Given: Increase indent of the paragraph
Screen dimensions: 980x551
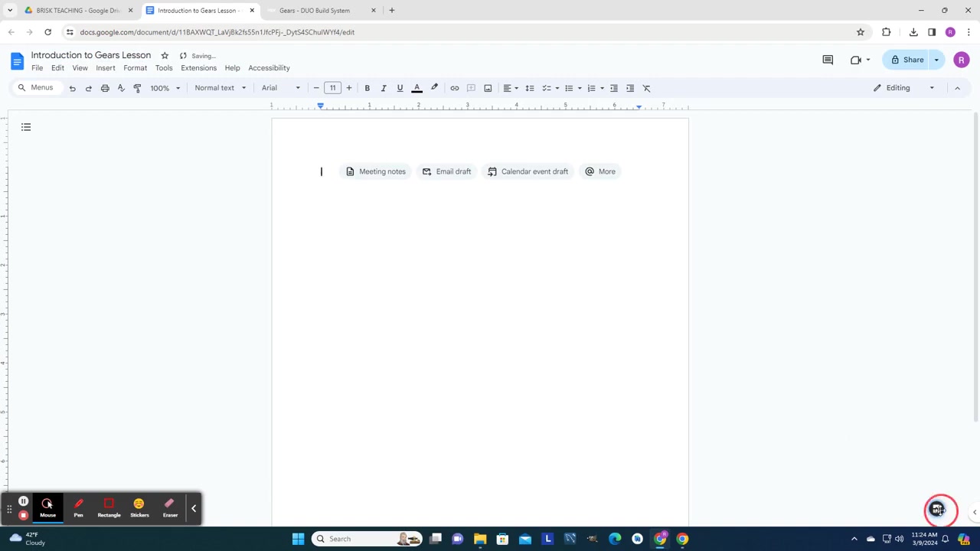Looking at the screenshot, I should (630, 88).
